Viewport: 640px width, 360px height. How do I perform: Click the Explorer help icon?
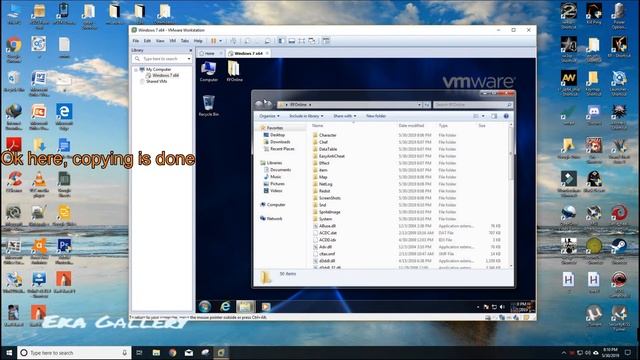(506, 116)
